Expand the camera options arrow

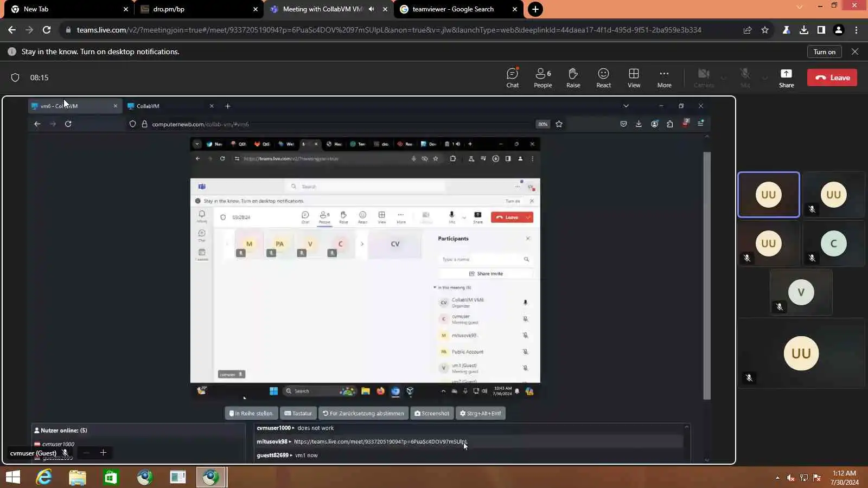[x=724, y=78]
